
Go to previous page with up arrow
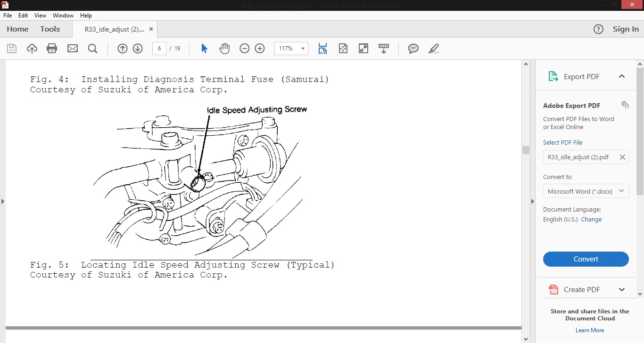coord(123,49)
